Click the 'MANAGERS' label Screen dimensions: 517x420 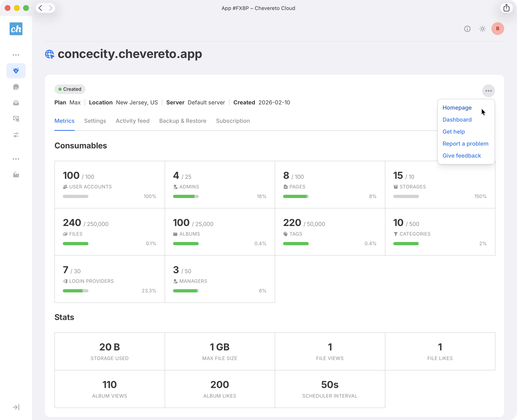[193, 281]
